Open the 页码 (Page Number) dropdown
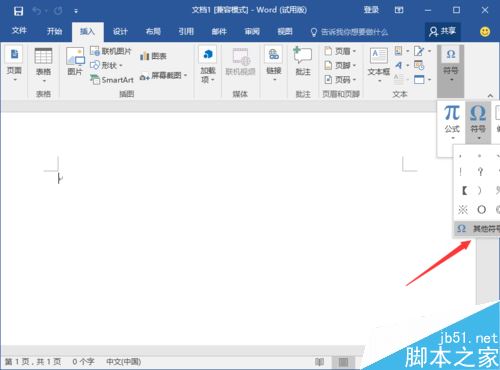 coord(340,80)
